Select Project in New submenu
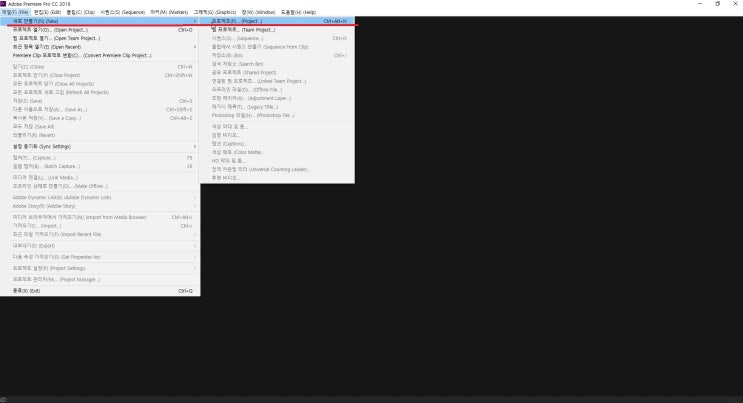Image resolution: width=743 pixels, height=403 pixels. click(277, 21)
